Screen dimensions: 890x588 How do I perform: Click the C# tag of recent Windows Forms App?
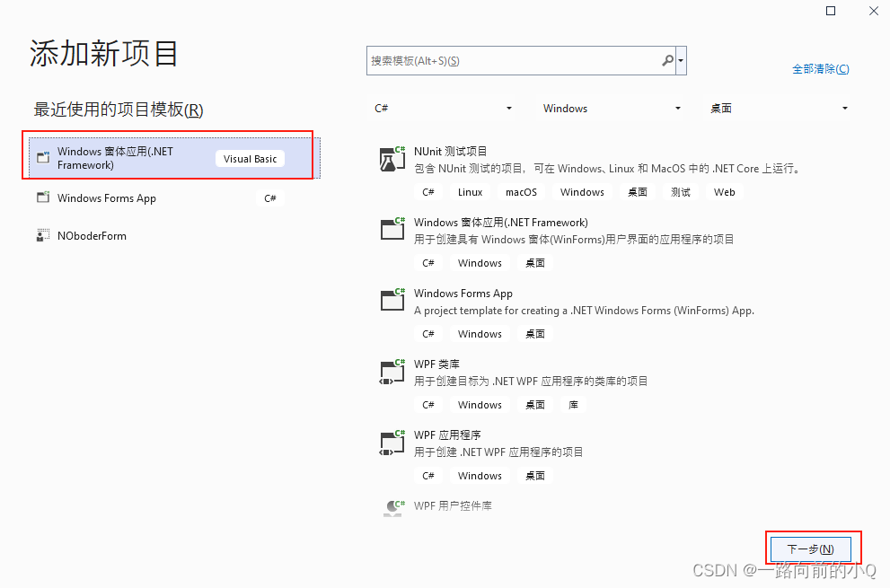270,198
